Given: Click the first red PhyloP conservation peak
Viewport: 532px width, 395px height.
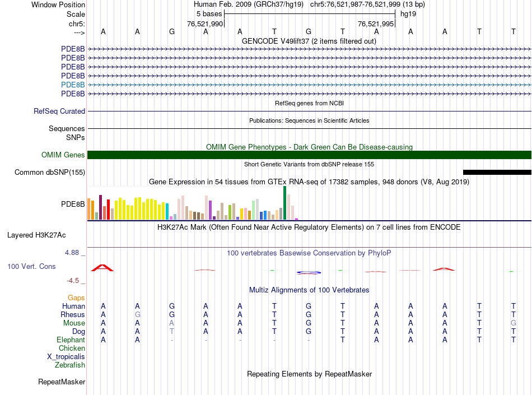Looking at the screenshot, I should (102, 268).
